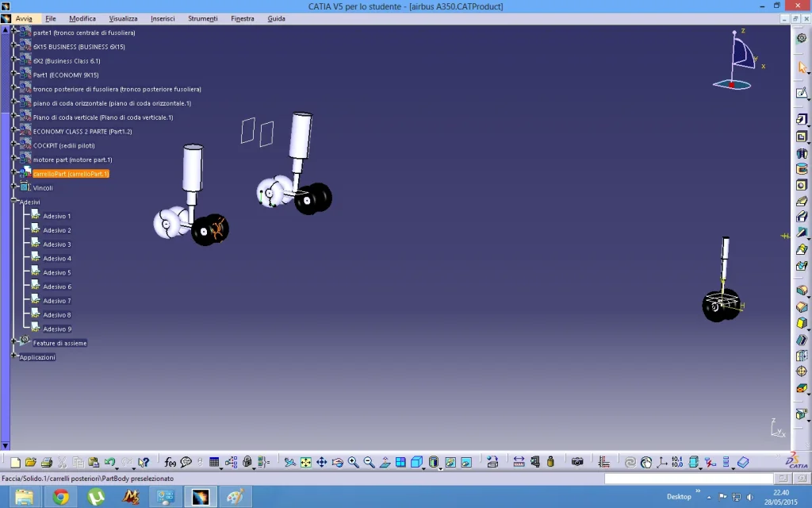Open File Explorer from the taskbar
This screenshot has width=812, height=508.
(x=25, y=497)
